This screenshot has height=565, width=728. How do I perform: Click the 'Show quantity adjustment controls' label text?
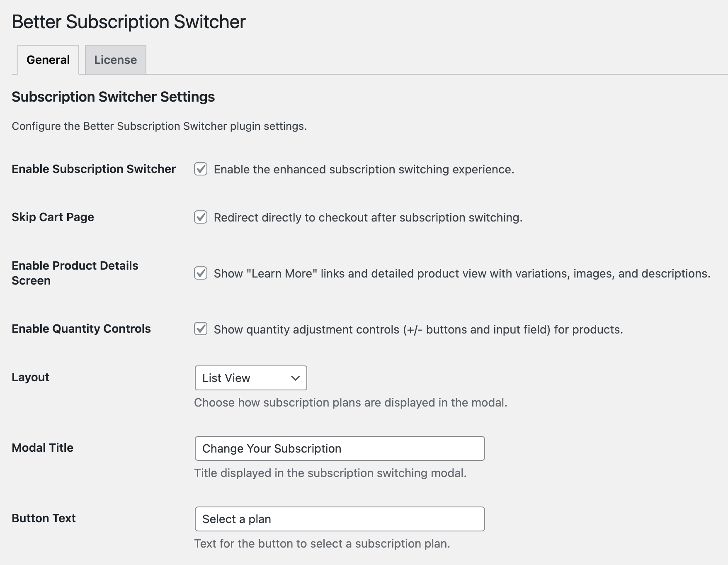click(x=418, y=329)
